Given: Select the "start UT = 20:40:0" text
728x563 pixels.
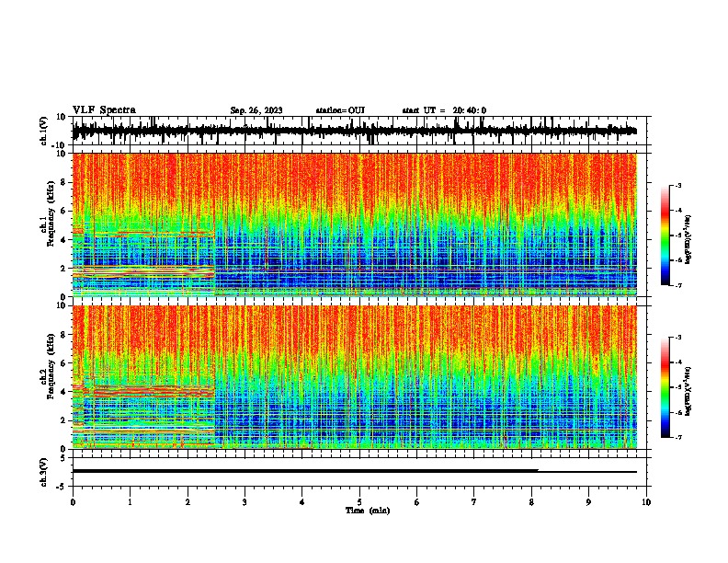Looking at the screenshot, I should [444, 110].
